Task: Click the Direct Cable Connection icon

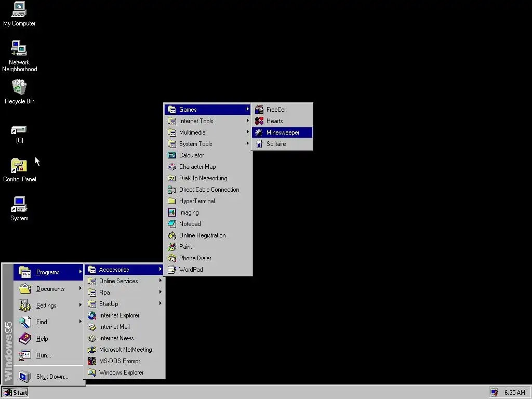Action: [x=172, y=190]
